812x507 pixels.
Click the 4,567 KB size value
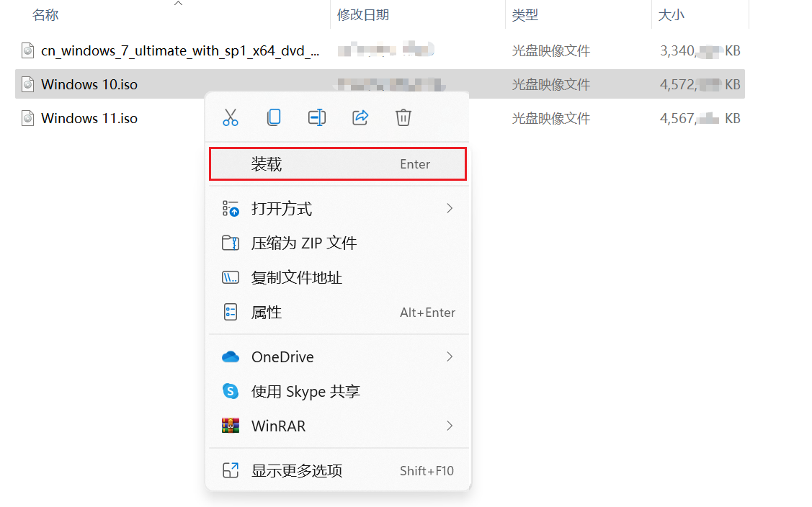pos(700,119)
